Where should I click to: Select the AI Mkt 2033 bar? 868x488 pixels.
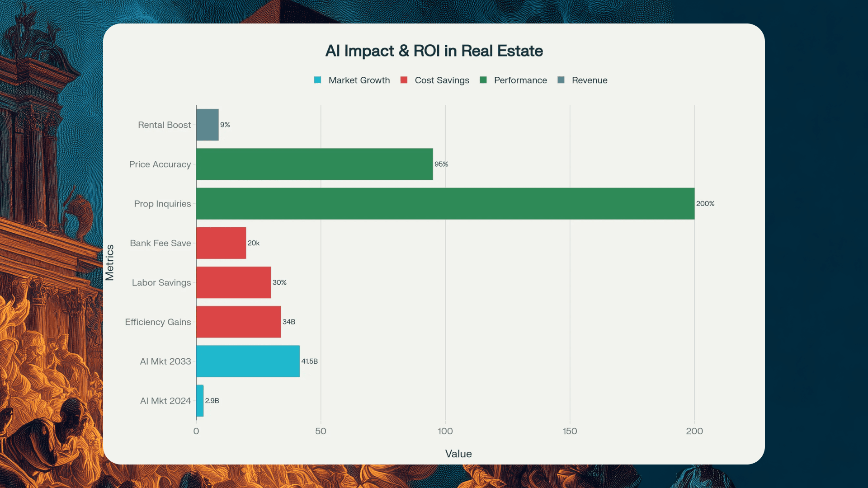[x=248, y=361]
